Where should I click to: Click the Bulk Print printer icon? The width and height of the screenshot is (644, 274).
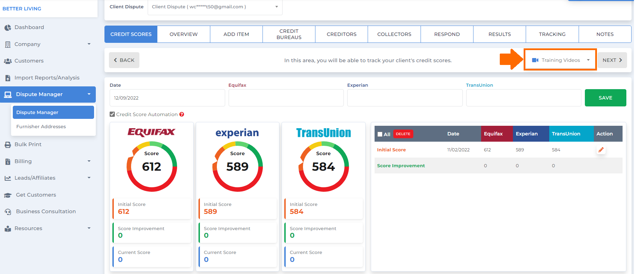coord(8,145)
